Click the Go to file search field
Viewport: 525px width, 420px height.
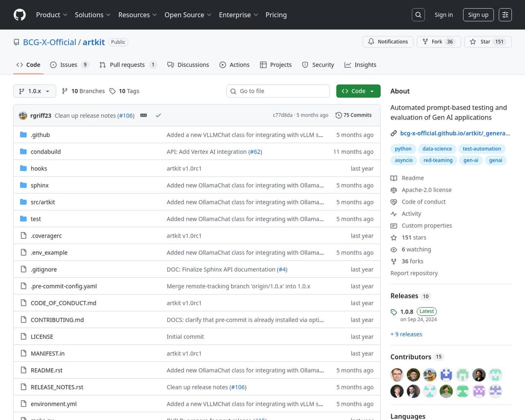click(278, 91)
